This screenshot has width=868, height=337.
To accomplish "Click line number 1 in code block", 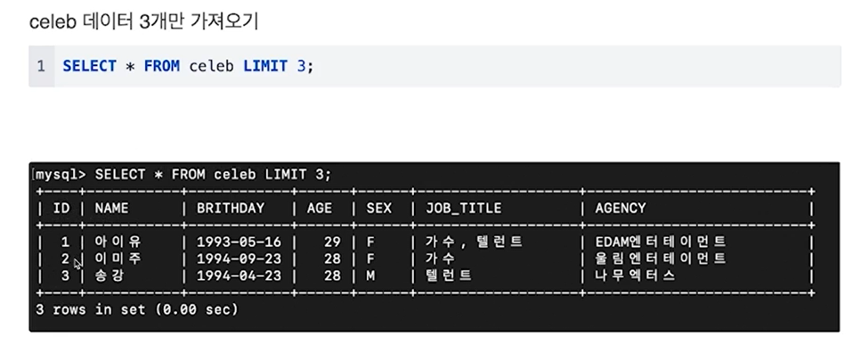I will point(41,67).
